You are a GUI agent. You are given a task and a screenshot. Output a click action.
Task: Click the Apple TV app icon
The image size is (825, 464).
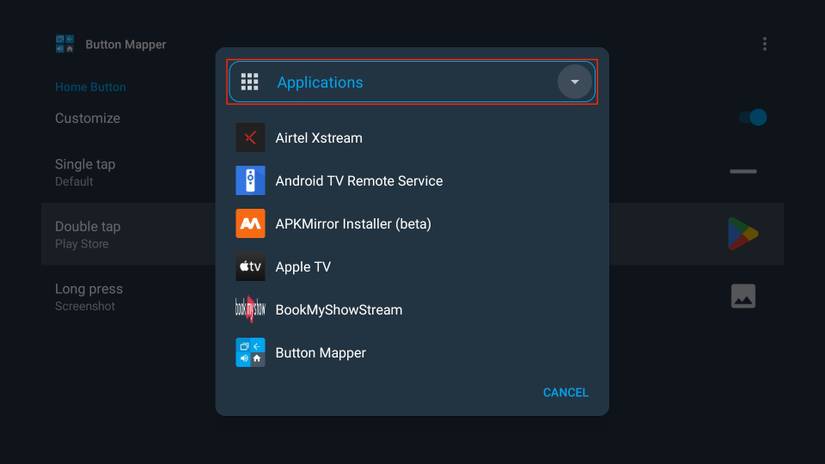pos(250,267)
